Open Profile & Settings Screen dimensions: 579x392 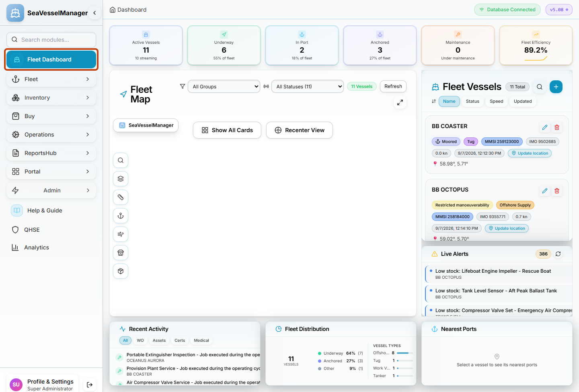click(43, 384)
